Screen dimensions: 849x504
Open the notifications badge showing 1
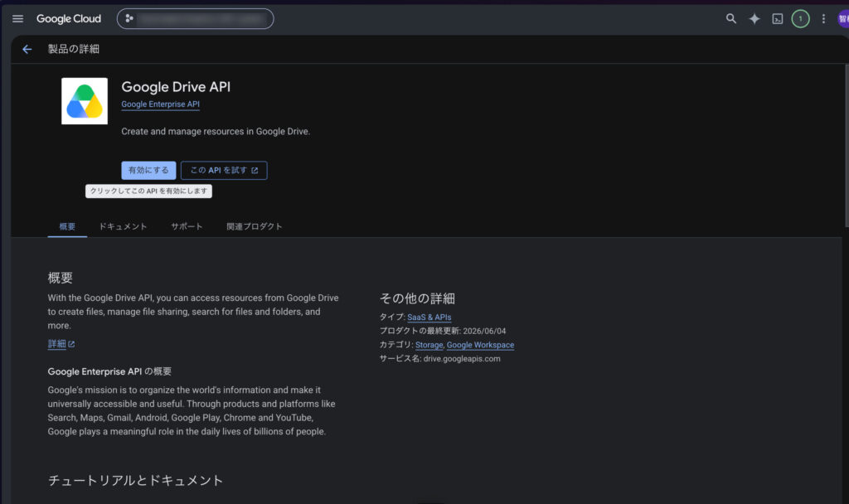tap(800, 19)
